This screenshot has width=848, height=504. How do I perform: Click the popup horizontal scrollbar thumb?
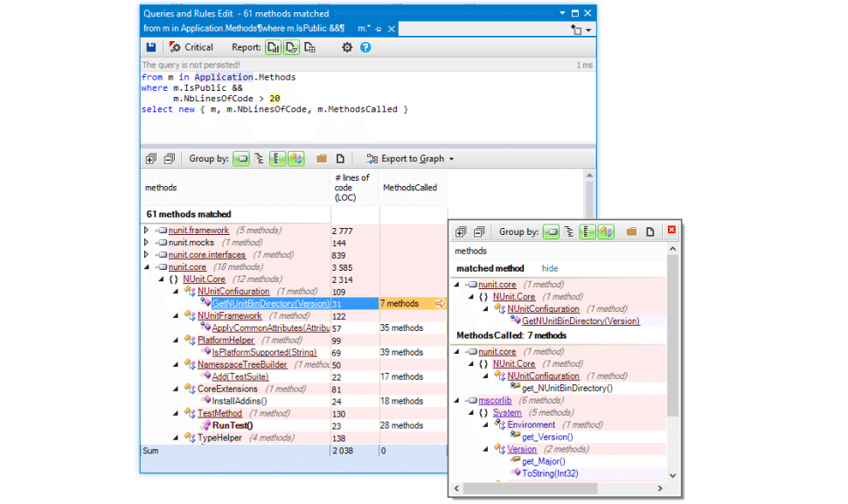point(530,488)
